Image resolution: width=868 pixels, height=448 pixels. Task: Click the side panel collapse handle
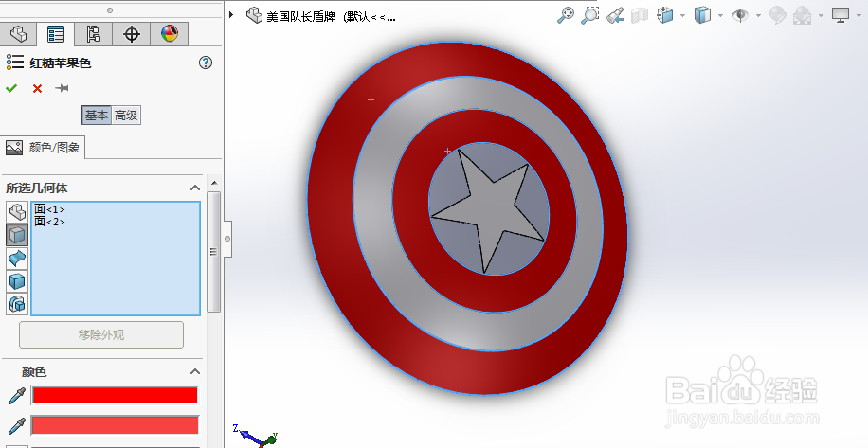[227, 239]
